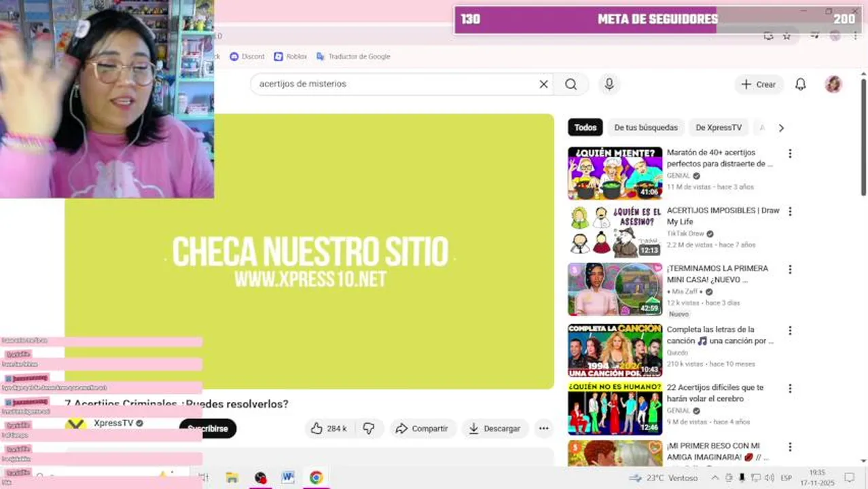Open the title '22 Acertijos difíciles que te harán'
The height and width of the screenshot is (489, 868).
[715, 393]
